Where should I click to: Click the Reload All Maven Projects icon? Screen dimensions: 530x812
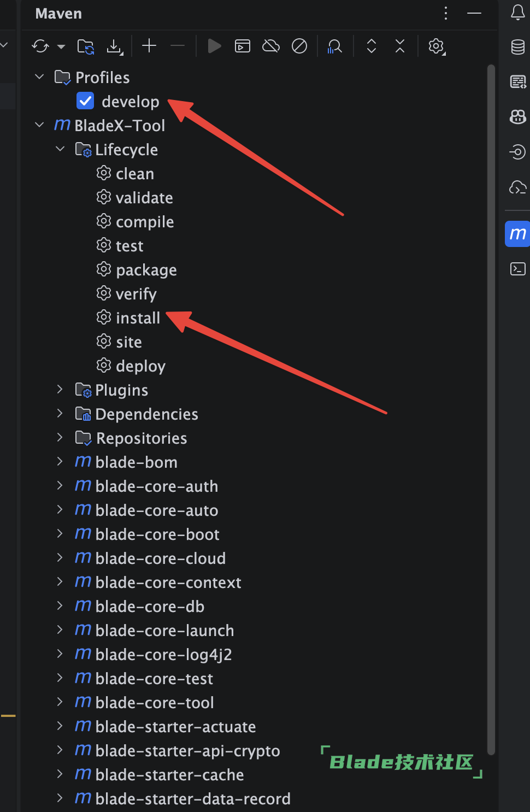(40, 46)
